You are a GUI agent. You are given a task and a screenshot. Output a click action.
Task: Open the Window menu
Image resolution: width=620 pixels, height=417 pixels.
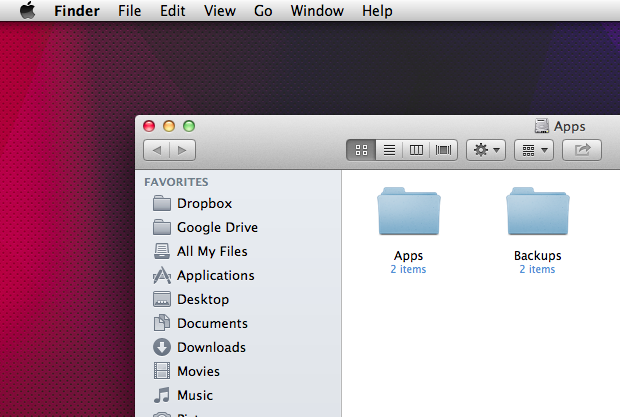(317, 11)
